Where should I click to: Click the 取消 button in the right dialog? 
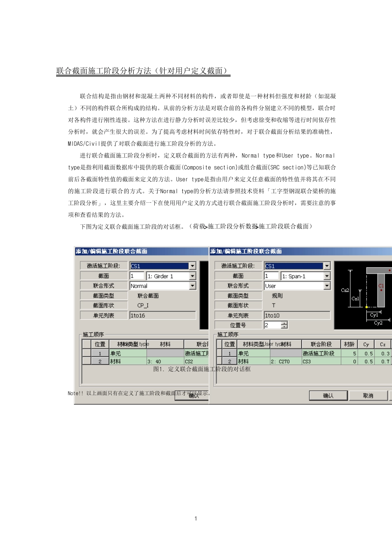[x=368, y=396]
